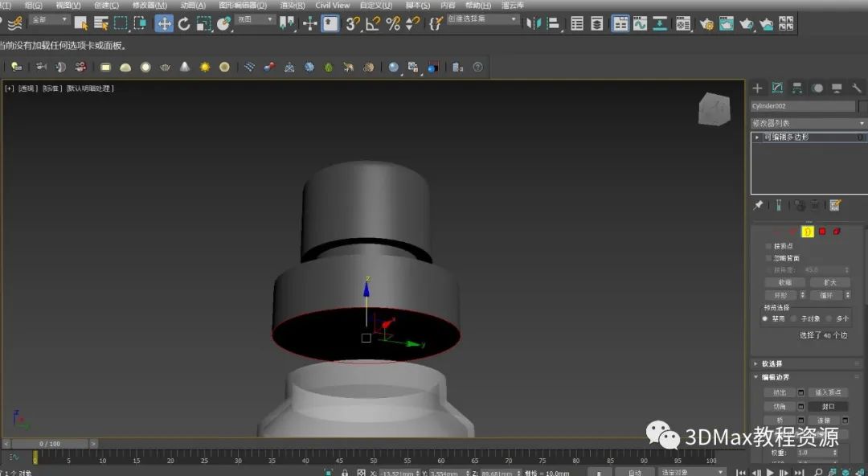Select the 子对象 preview radio button
Image resolution: width=868 pixels, height=476 pixels.
795,318
